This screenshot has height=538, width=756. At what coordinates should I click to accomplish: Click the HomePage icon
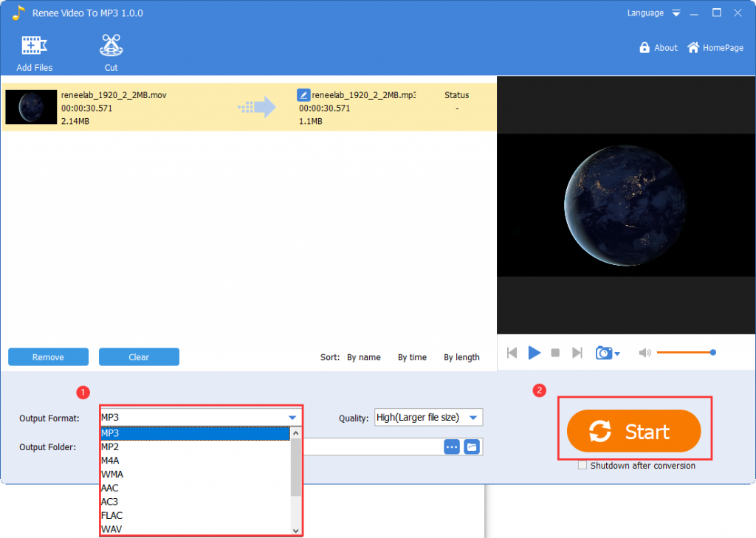[x=693, y=47]
